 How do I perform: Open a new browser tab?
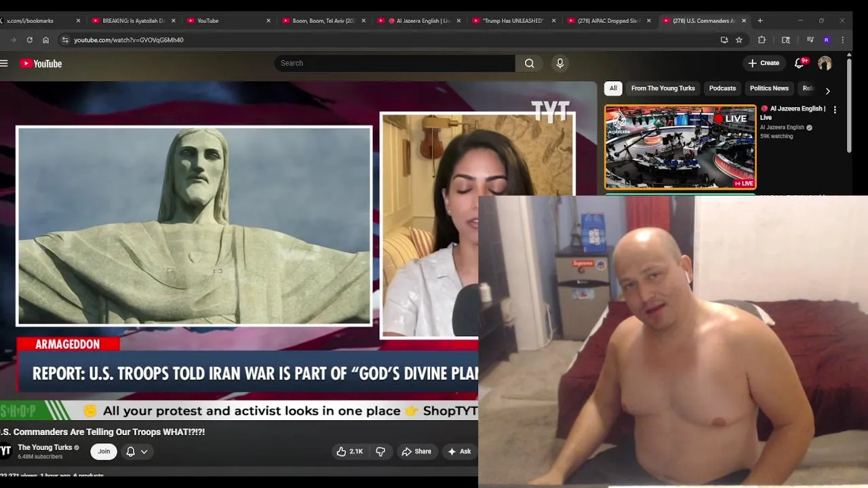point(760,21)
